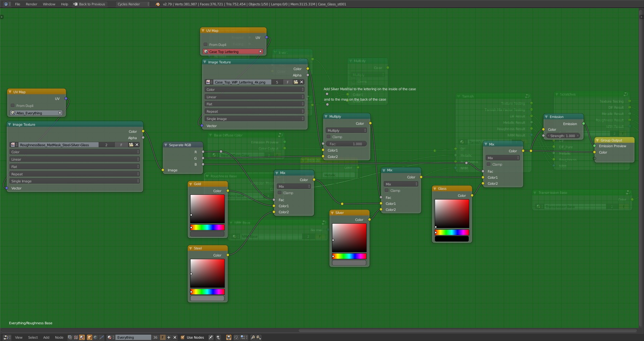This screenshot has height=341, width=644.
Task: Select the Line Style shader type icon
Action: pyautogui.click(x=102, y=337)
